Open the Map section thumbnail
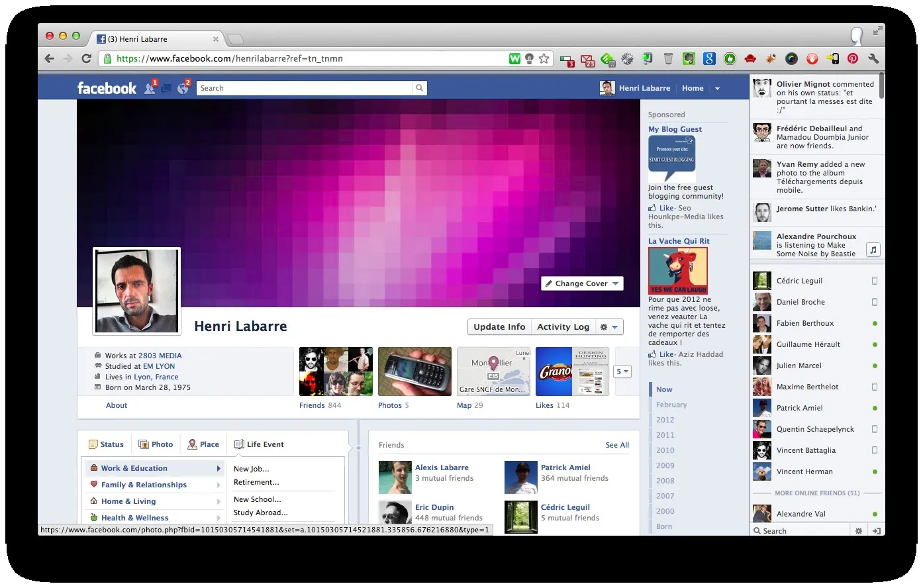The image size is (923, 588). [494, 371]
